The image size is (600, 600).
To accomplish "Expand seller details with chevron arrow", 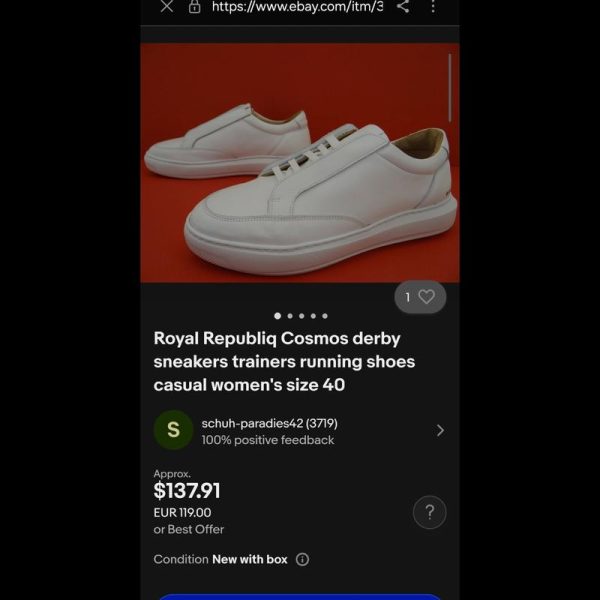I will pyautogui.click(x=440, y=430).
